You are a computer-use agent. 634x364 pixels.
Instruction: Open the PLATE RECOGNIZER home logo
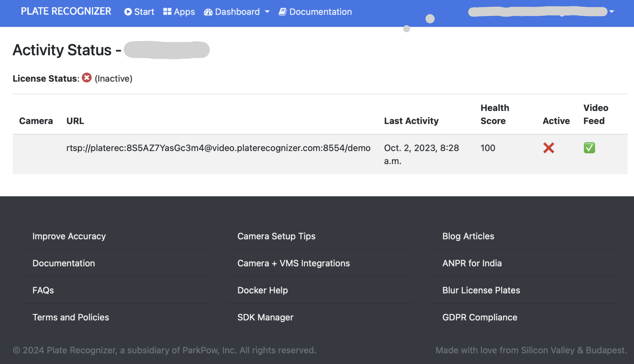click(66, 11)
